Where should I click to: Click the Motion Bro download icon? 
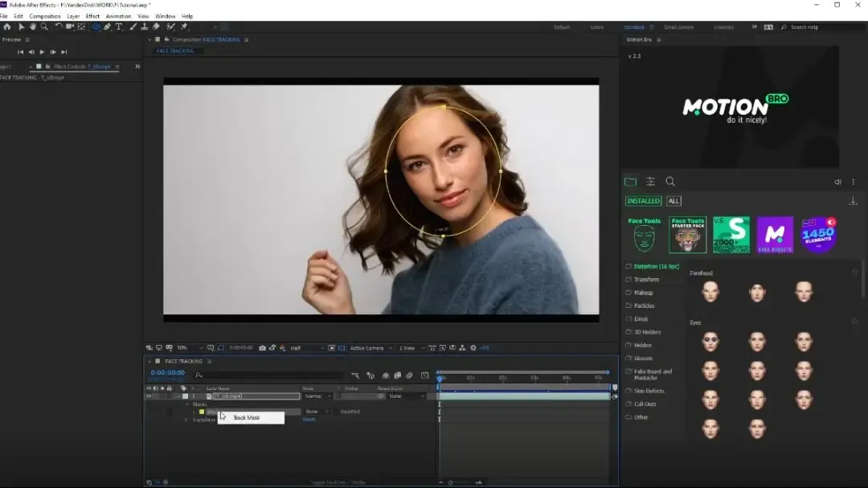pos(853,201)
